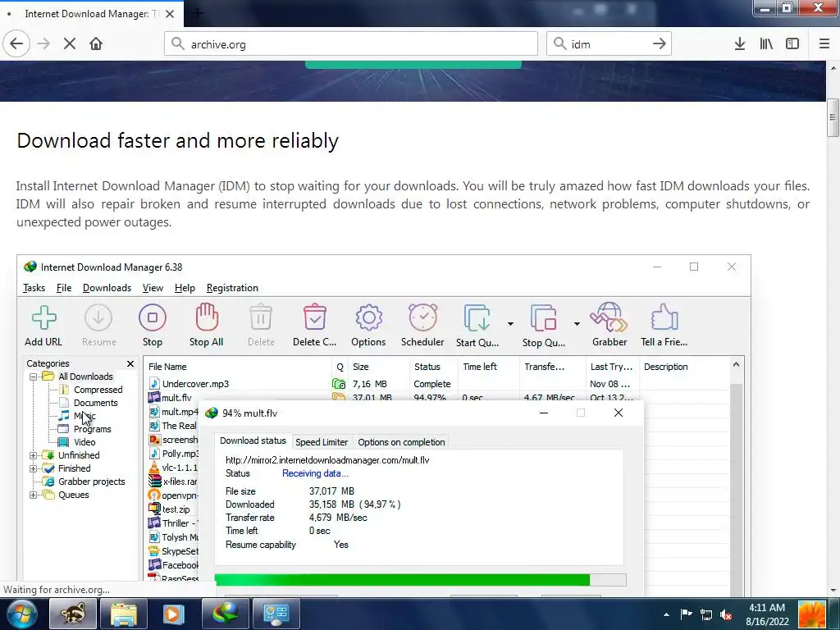
Task: Click the idm search box
Action: tap(609, 44)
